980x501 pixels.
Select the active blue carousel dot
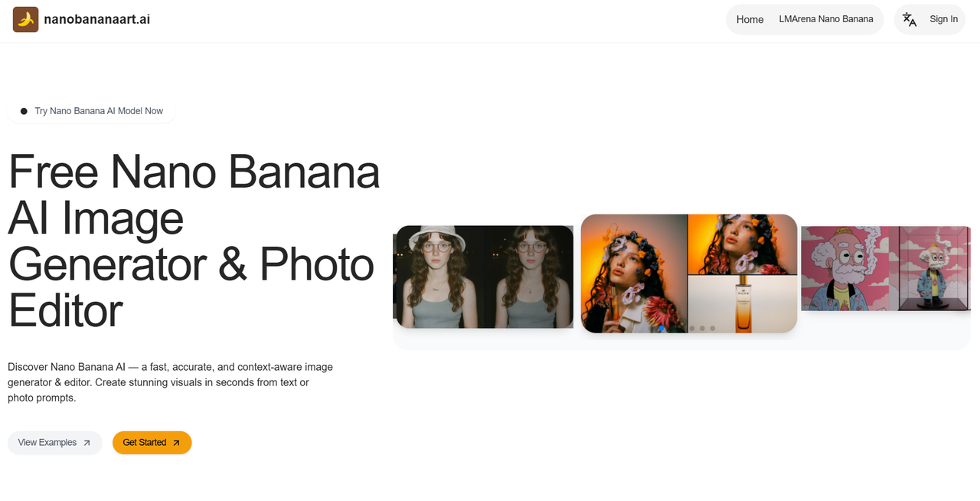point(661,329)
